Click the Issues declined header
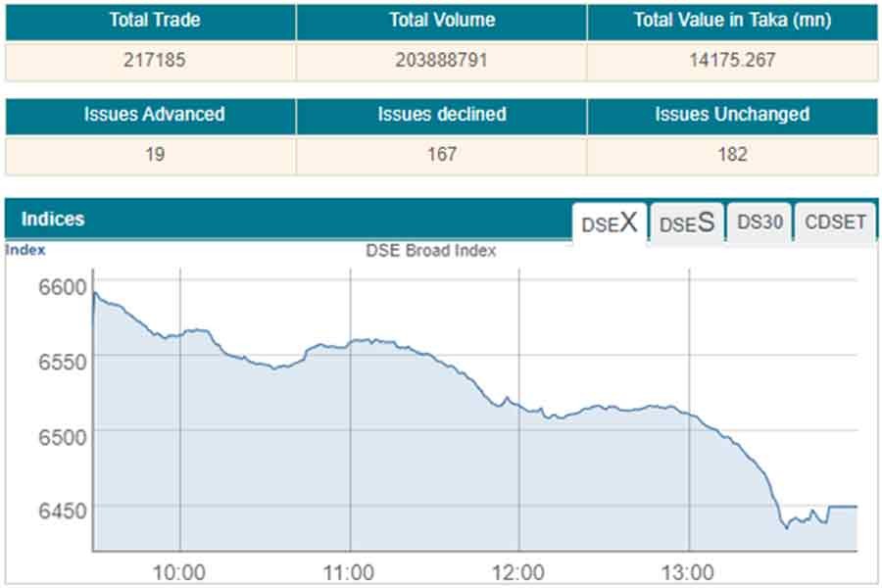This screenshot has height=588, width=882. 441,115
